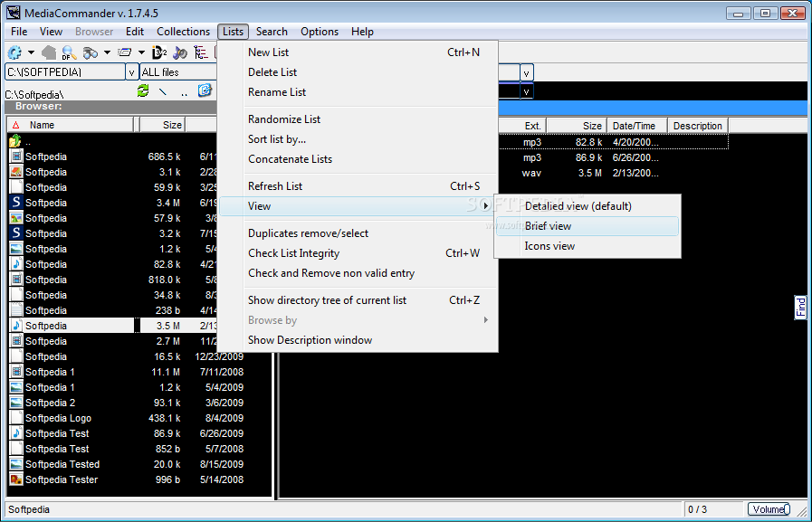Open the upper right v dropdown button
Image resolution: width=812 pixels, height=522 pixels.
(527, 73)
